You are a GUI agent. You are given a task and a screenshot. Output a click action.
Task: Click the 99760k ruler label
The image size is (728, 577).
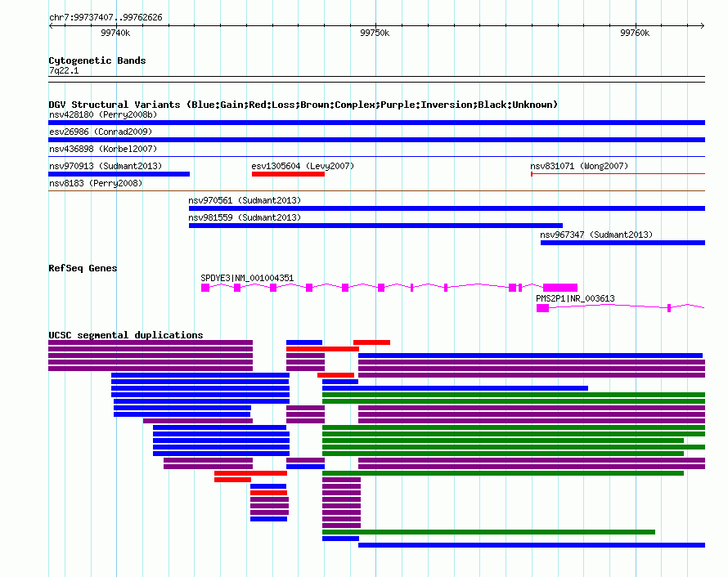635,33
